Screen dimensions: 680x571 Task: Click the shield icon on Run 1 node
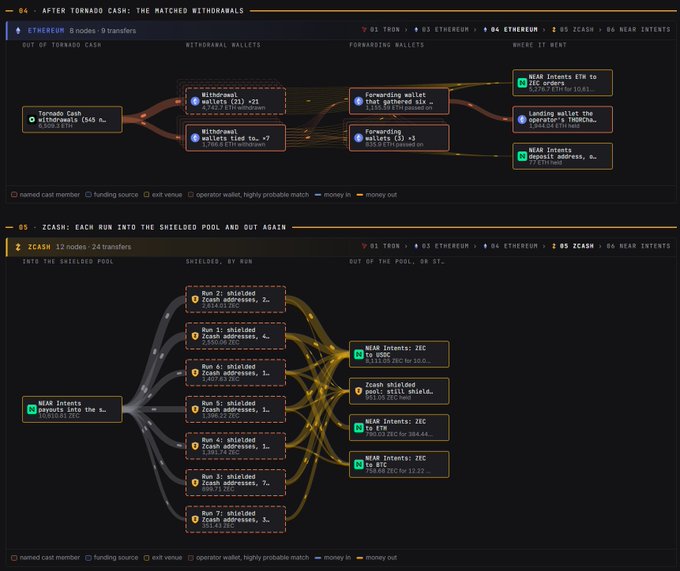tap(195, 336)
